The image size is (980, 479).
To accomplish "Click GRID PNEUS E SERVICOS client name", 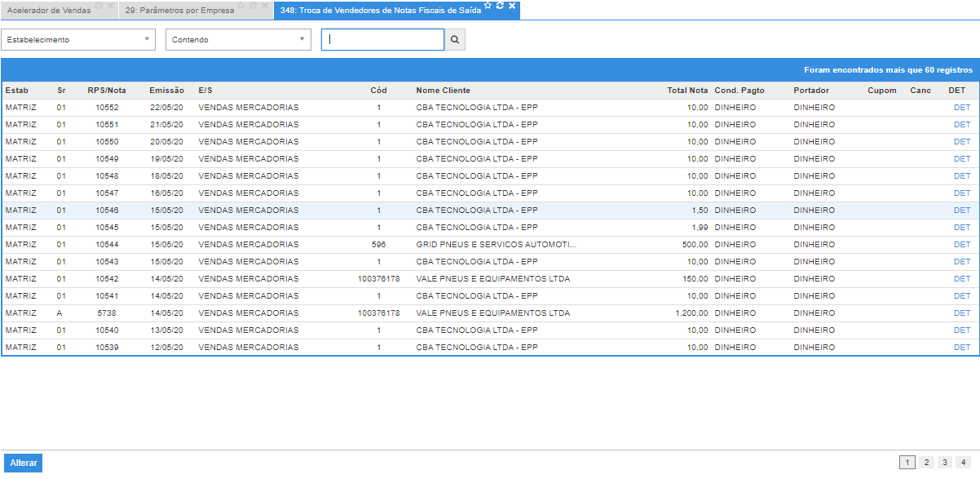I will pyautogui.click(x=497, y=245).
